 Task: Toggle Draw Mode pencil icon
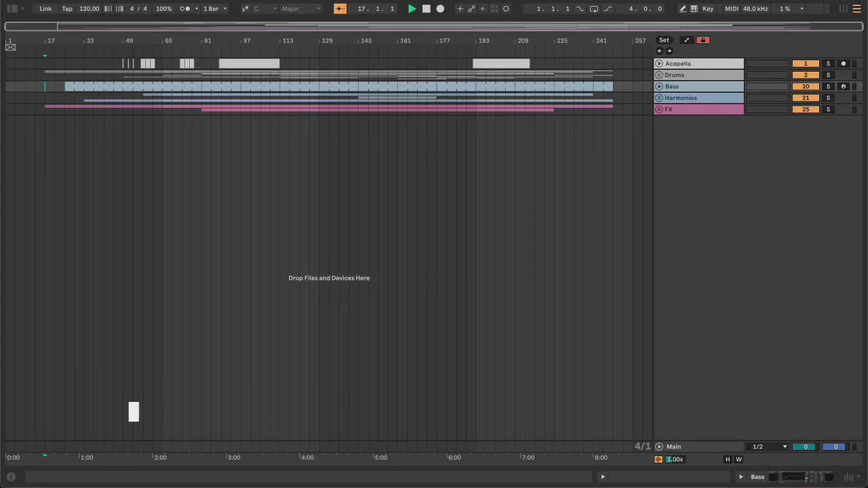[683, 9]
